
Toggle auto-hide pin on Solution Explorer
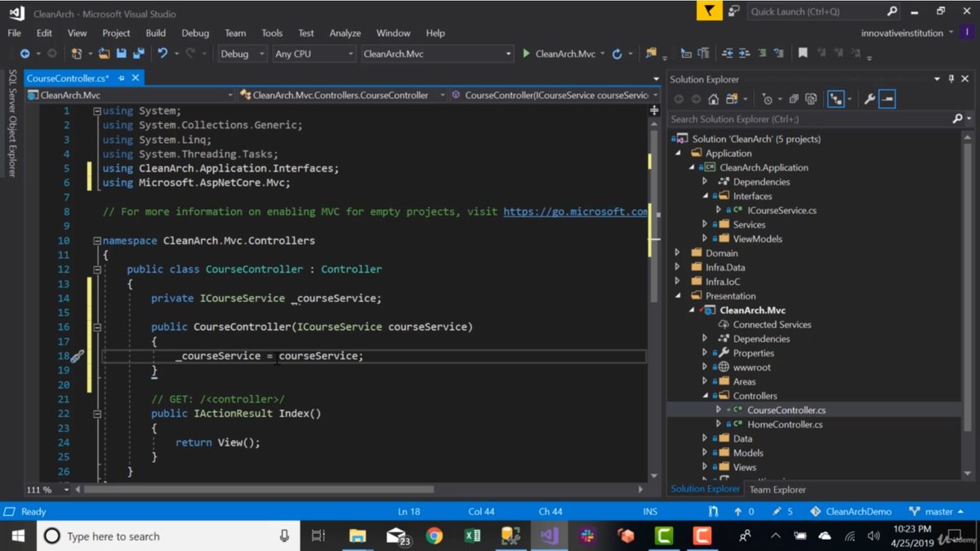951,79
